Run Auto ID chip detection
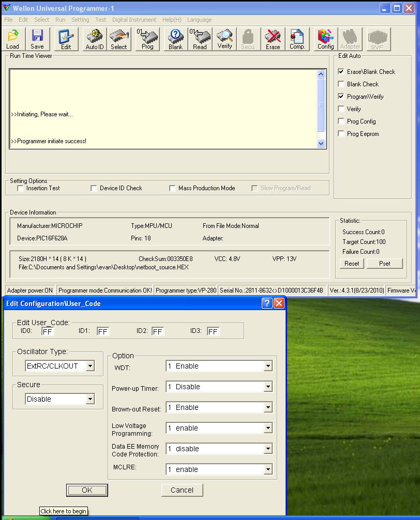Screen dimensions: 420x520 coord(95,39)
